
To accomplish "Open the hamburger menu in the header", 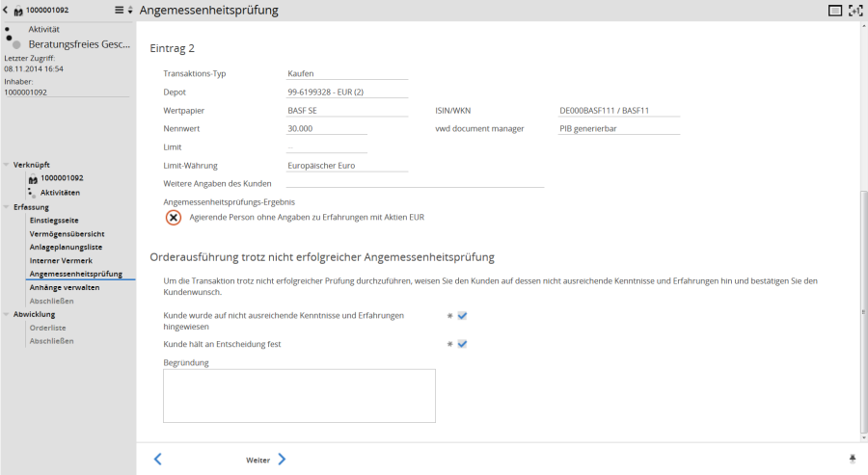I will tap(120, 11).
